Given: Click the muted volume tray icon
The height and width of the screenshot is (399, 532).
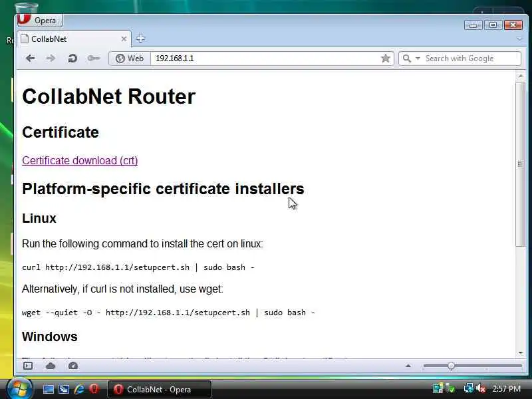Looking at the screenshot, I should click(481, 388).
